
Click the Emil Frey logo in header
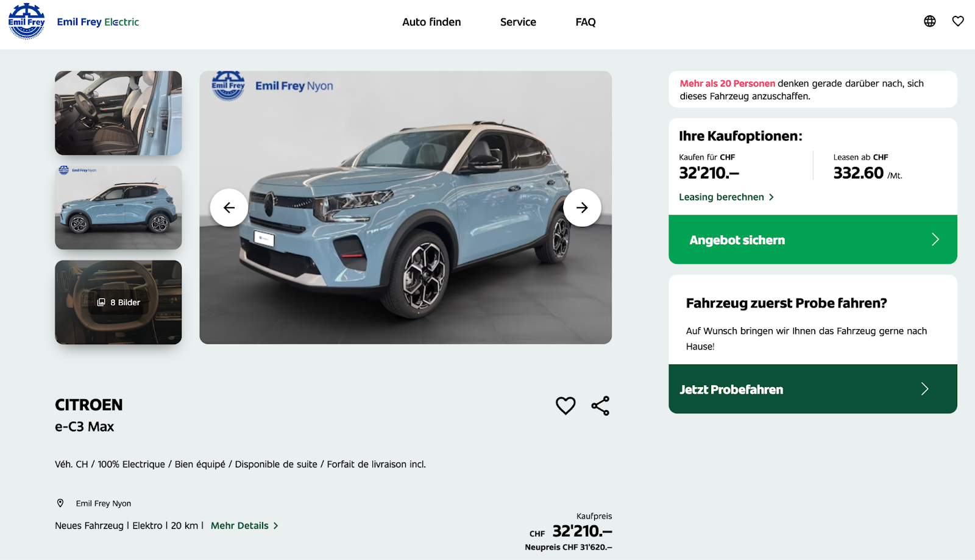click(26, 21)
